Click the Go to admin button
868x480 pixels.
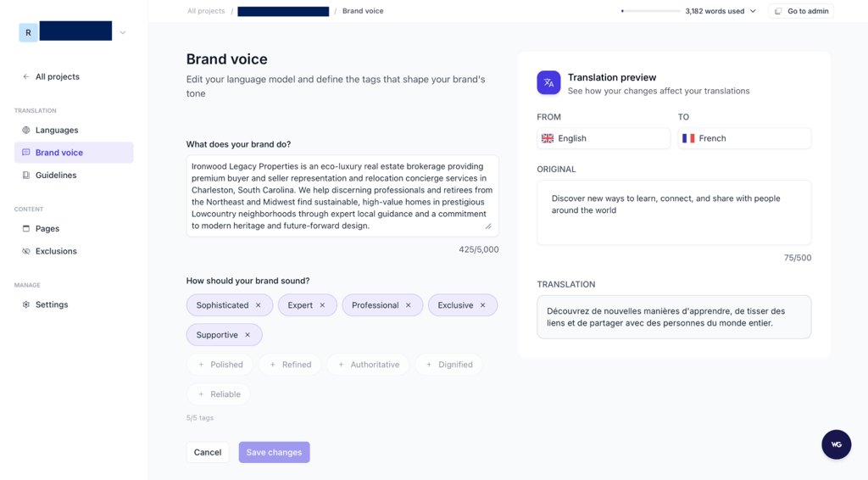coord(801,11)
